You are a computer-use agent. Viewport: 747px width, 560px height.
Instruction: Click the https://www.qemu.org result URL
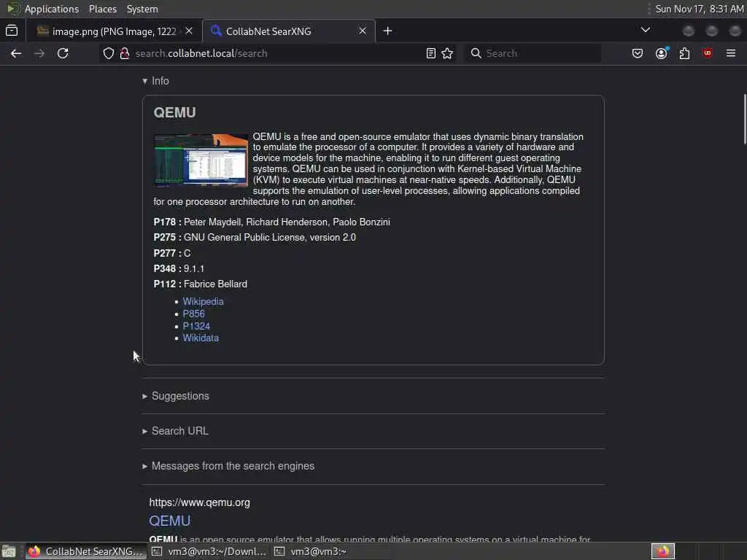coord(199,503)
